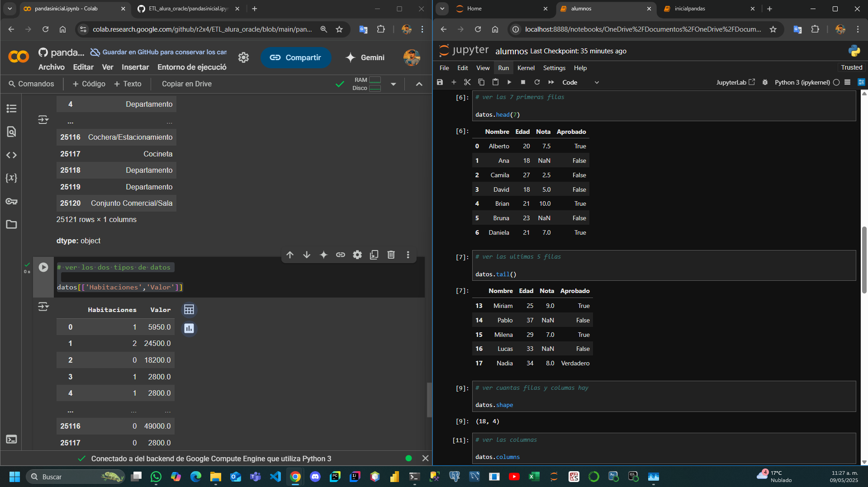The width and height of the screenshot is (868, 487).
Task: Run the Habitaciones and Valor code cell
Action: click(x=43, y=267)
